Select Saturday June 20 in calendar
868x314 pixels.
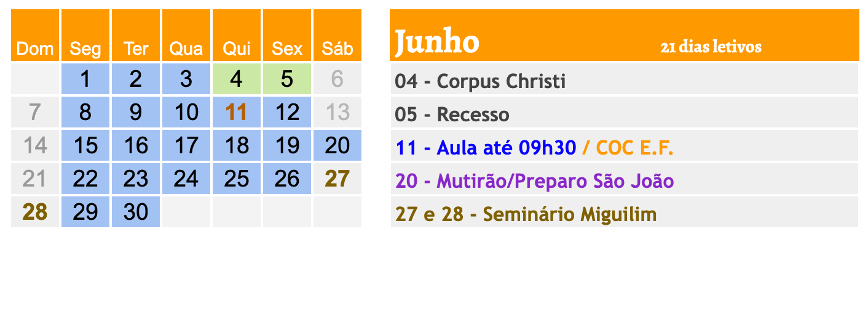tap(337, 146)
